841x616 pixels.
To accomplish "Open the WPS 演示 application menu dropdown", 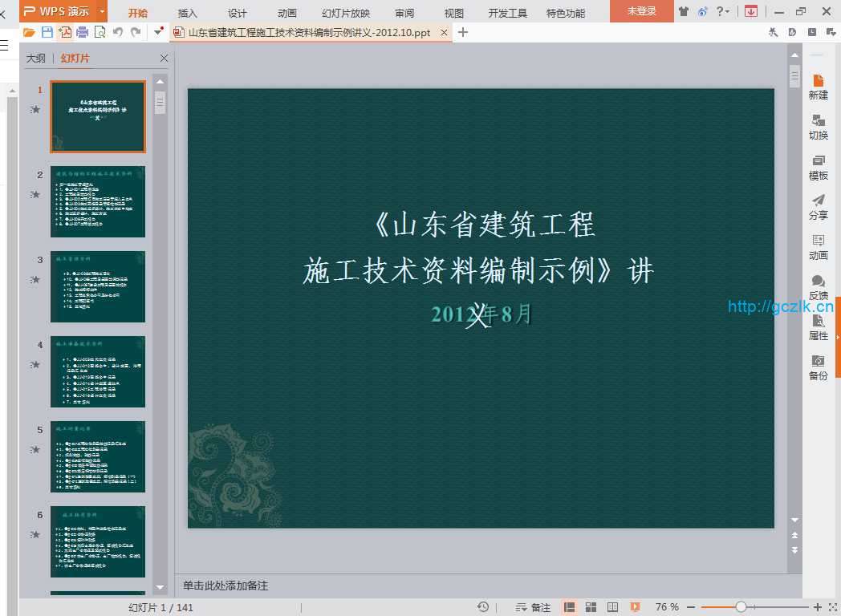I will (x=102, y=11).
